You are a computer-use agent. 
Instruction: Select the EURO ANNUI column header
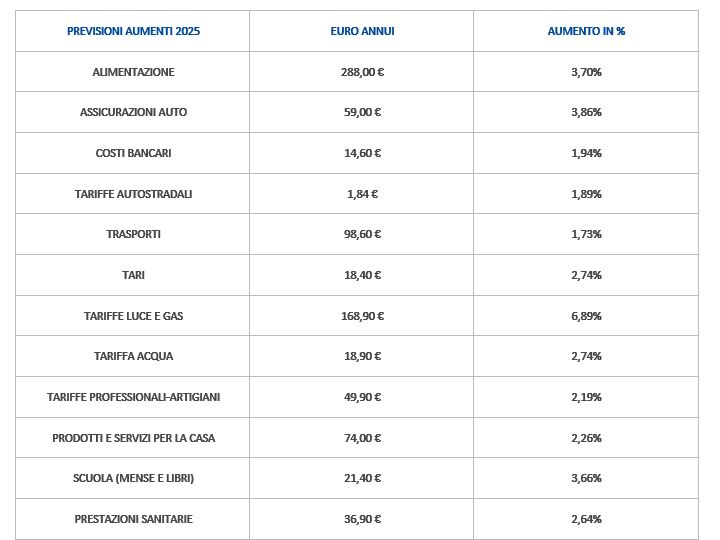coord(362,31)
